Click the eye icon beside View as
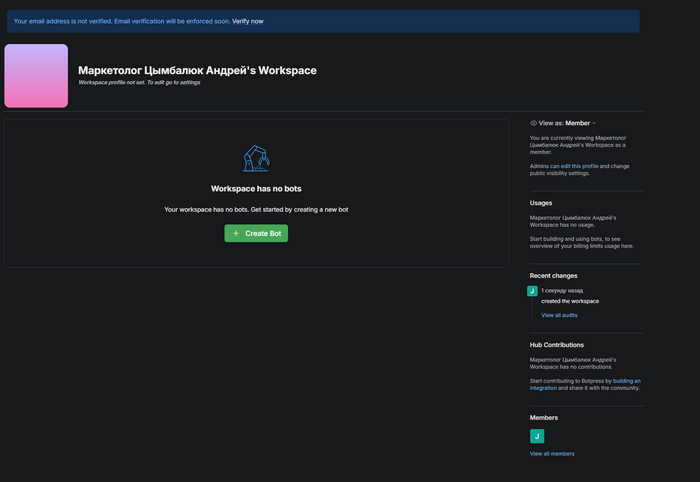The height and width of the screenshot is (482, 700). pos(533,123)
